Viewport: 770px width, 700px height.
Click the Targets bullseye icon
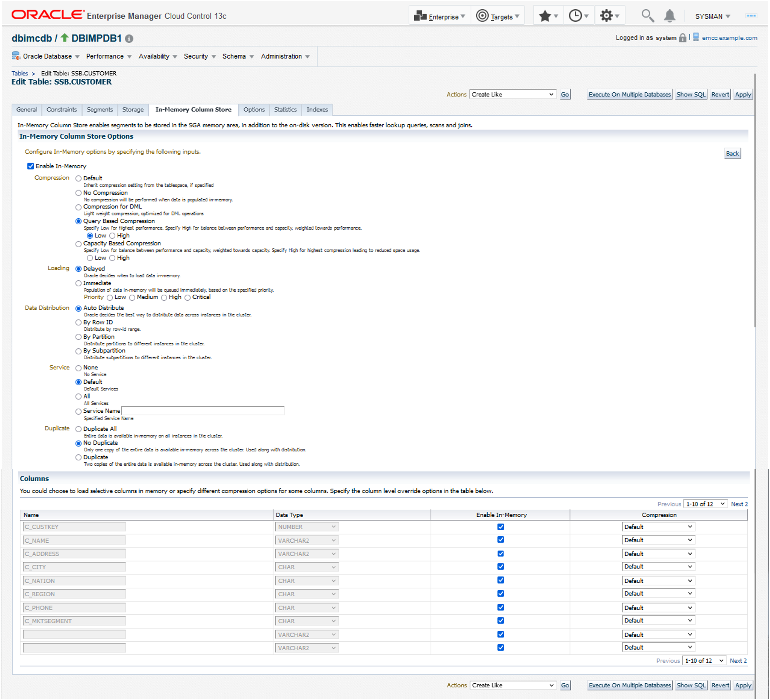(482, 16)
